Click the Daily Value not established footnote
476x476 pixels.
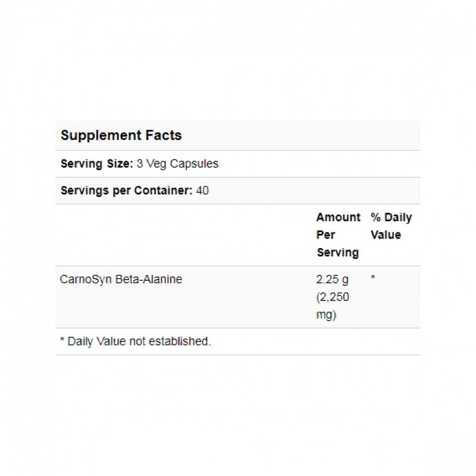[x=139, y=342]
